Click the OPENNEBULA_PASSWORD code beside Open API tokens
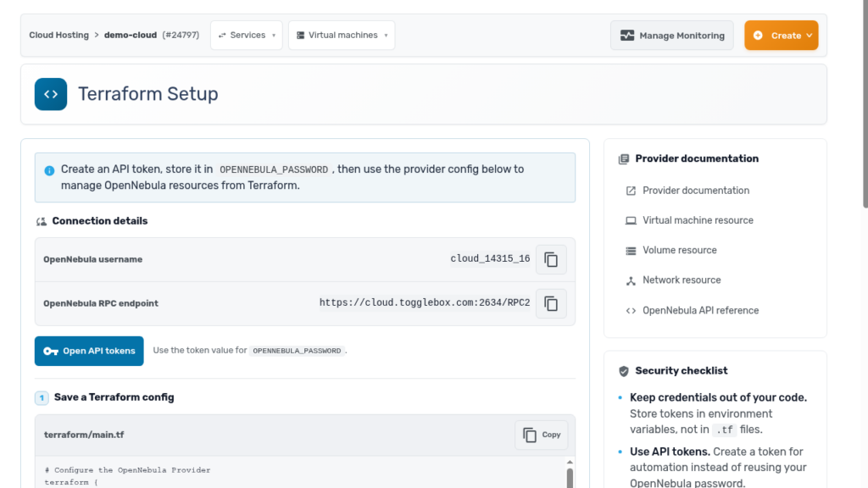This screenshot has height=488, width=868. 297,351
